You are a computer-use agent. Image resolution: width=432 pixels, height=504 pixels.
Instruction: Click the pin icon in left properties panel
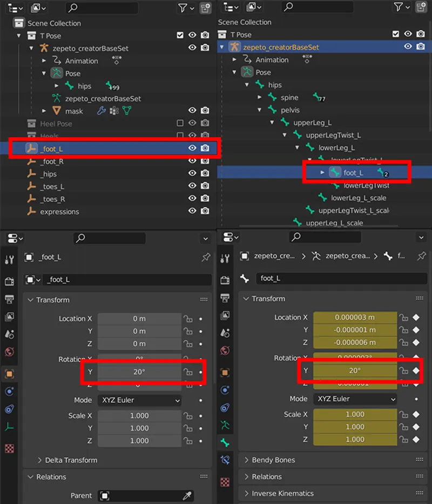[x=206, y=258]
